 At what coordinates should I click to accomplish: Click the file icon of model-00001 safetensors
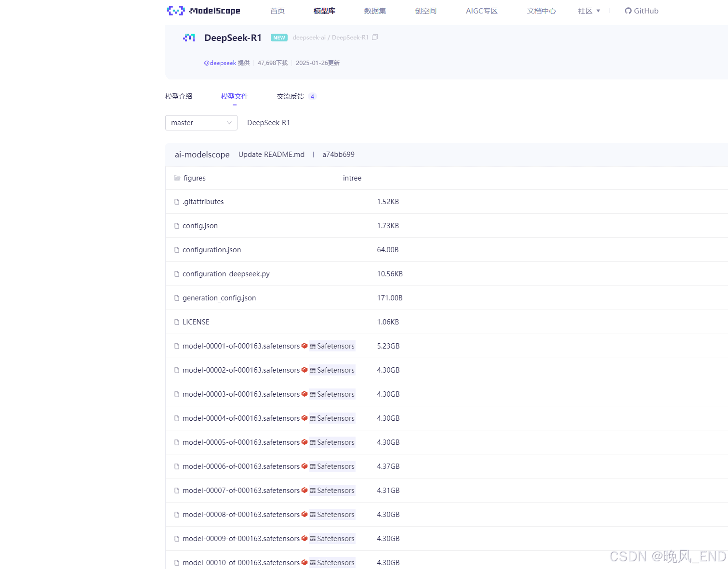click(x=177, y=346)
